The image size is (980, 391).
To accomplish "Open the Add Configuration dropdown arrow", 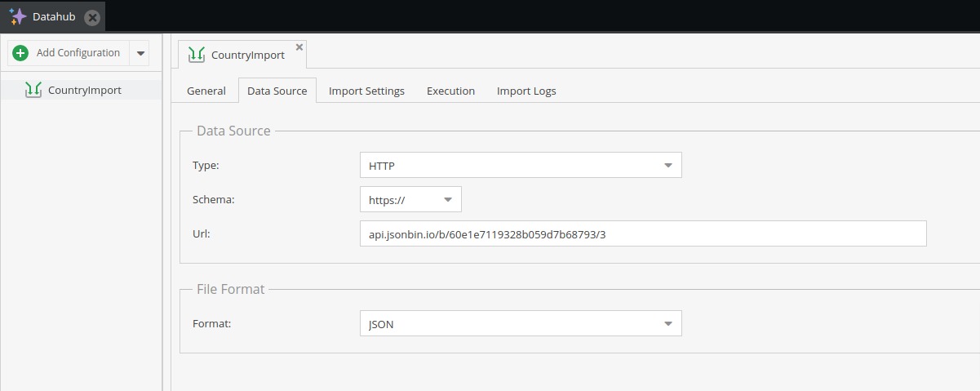I will (140, 53).
